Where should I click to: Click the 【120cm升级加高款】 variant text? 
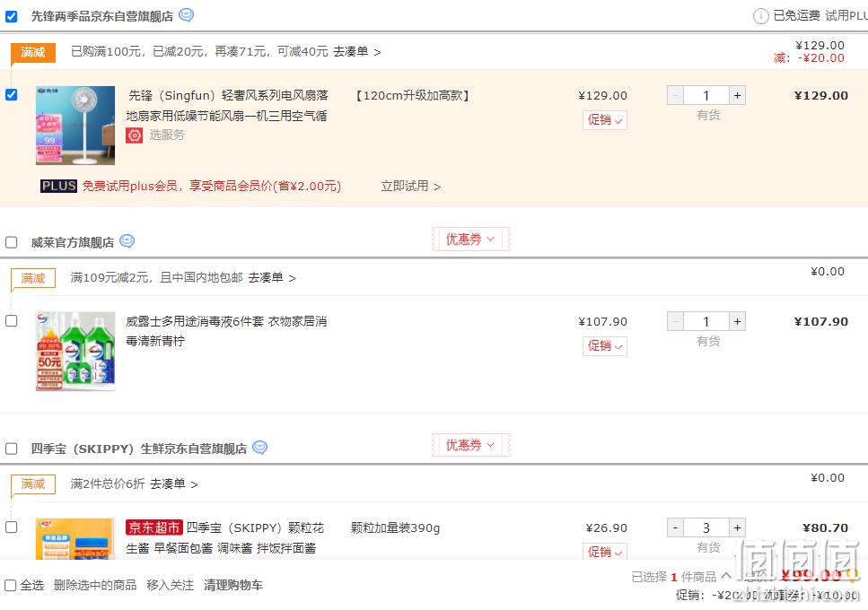pyautogui.click(x=412, y=96)
